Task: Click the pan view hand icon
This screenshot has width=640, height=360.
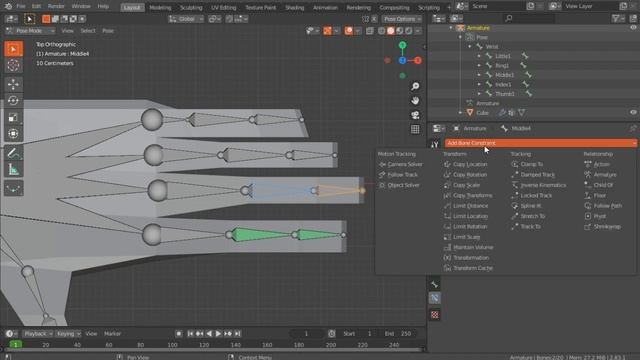Action: pos(415,100)
